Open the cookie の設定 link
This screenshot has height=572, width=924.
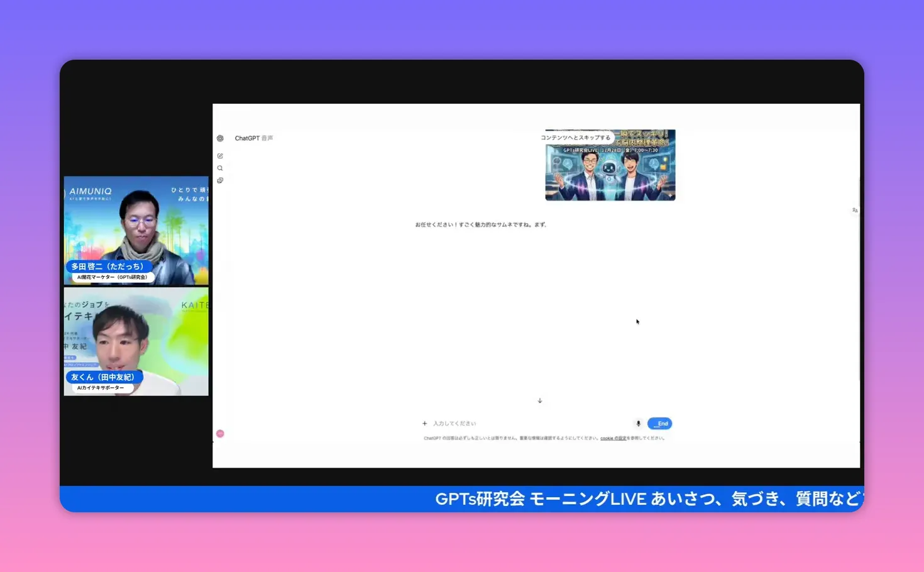pyautogui.click(x=614, y=438)
